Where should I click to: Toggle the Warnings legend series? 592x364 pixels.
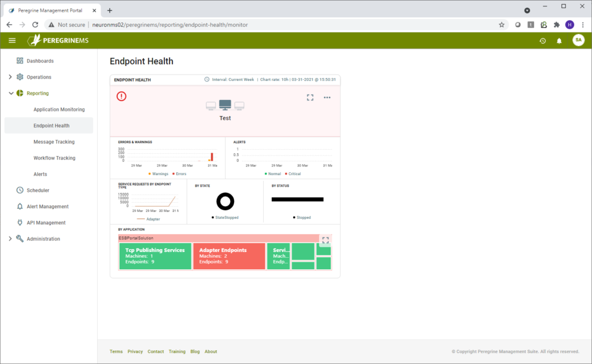(x=158, y=173)
